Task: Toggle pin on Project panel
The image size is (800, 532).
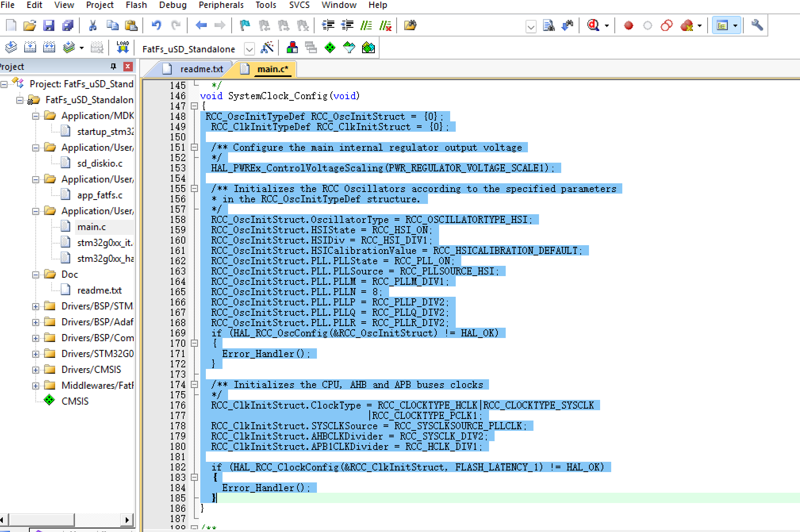Action: pyautogui.click(x=113, y=66)
